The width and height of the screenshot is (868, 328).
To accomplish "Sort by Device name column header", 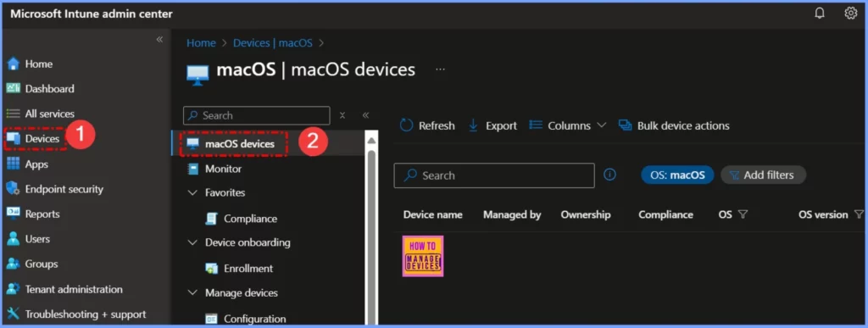I will 432,214.
